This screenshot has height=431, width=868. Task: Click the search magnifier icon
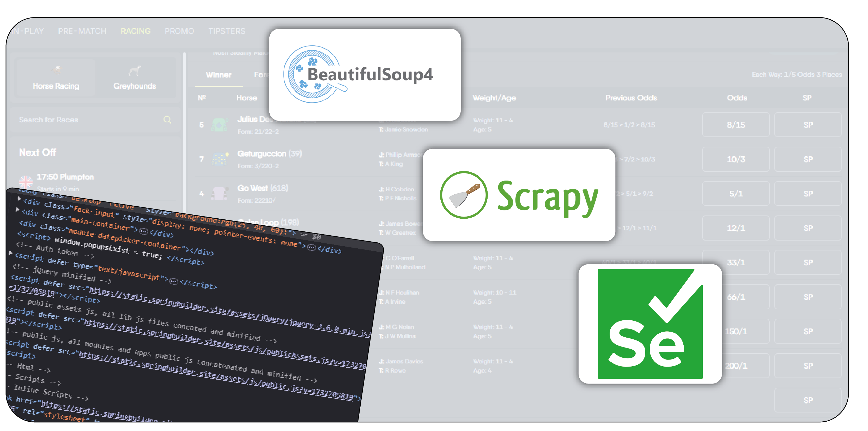(167, 120)
